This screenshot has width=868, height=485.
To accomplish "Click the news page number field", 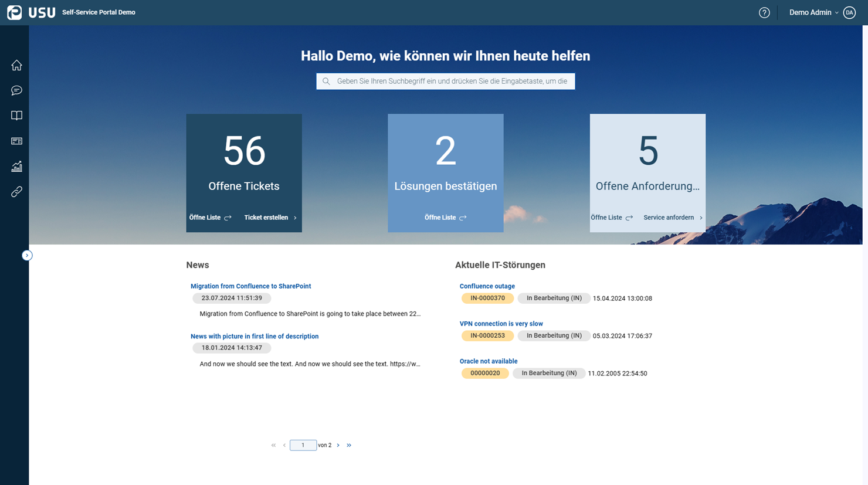I will [x=303, y=445].
